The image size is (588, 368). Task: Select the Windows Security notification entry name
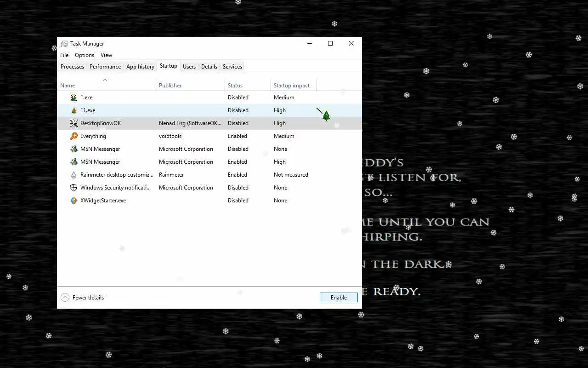click(x=116, y=188)
